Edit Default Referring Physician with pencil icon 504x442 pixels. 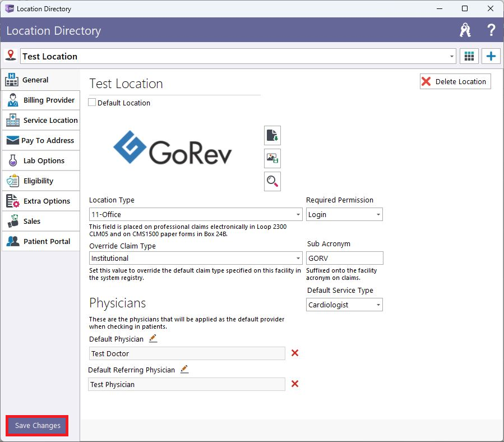(184, 369)
